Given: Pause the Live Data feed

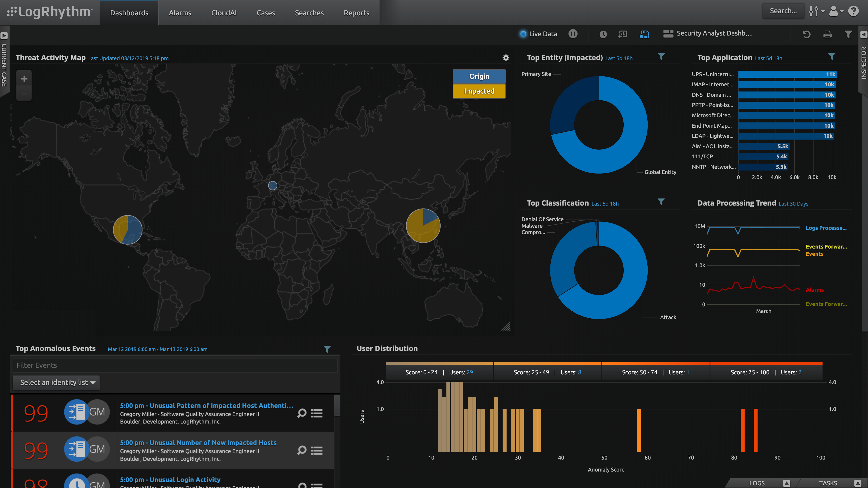Looking at the screenshot, I should 573,34.
